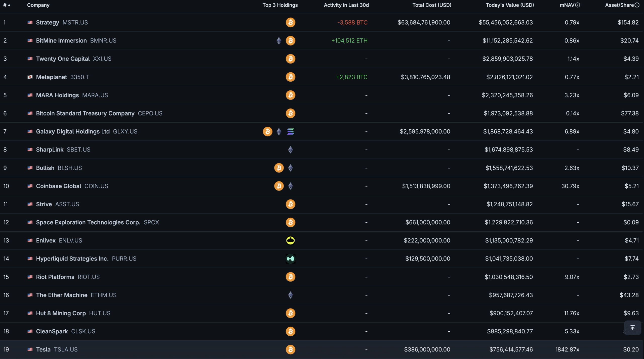Open the Metaplanet 3350.T company link

click(62, 77)
